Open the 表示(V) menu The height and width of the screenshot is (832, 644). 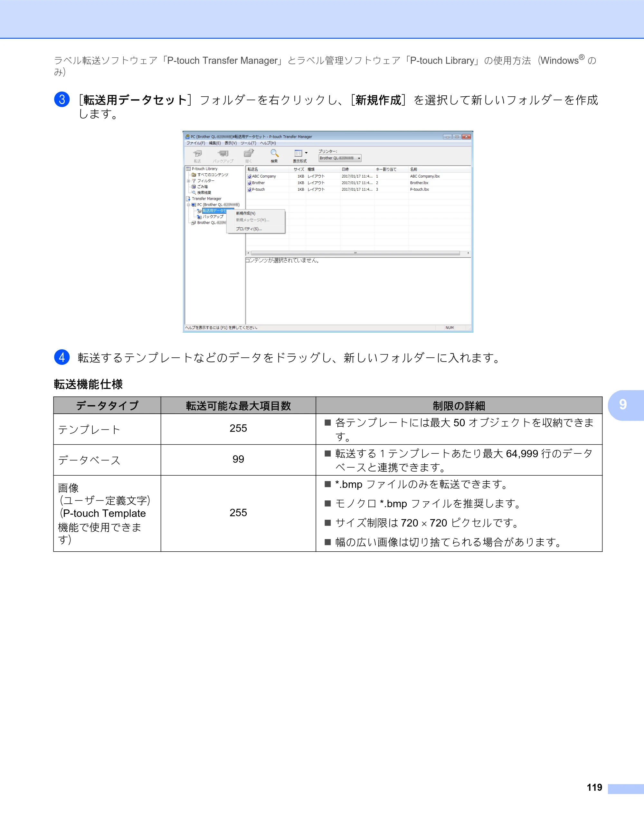230,143
